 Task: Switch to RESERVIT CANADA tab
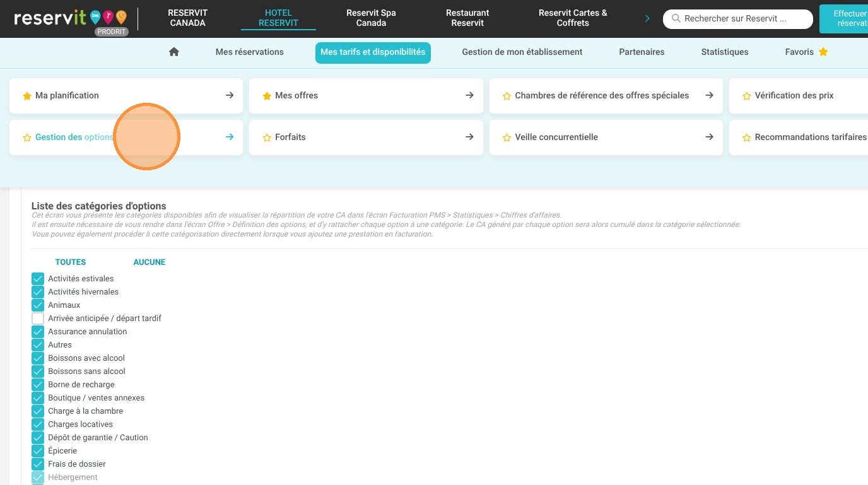[187, 18]
